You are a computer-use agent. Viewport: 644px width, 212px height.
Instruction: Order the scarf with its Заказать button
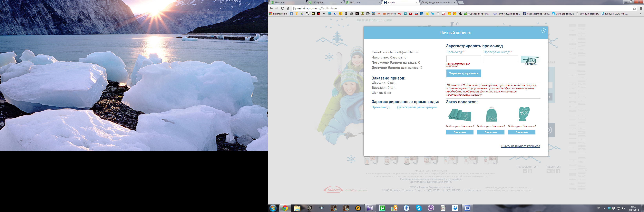point(460,132)
